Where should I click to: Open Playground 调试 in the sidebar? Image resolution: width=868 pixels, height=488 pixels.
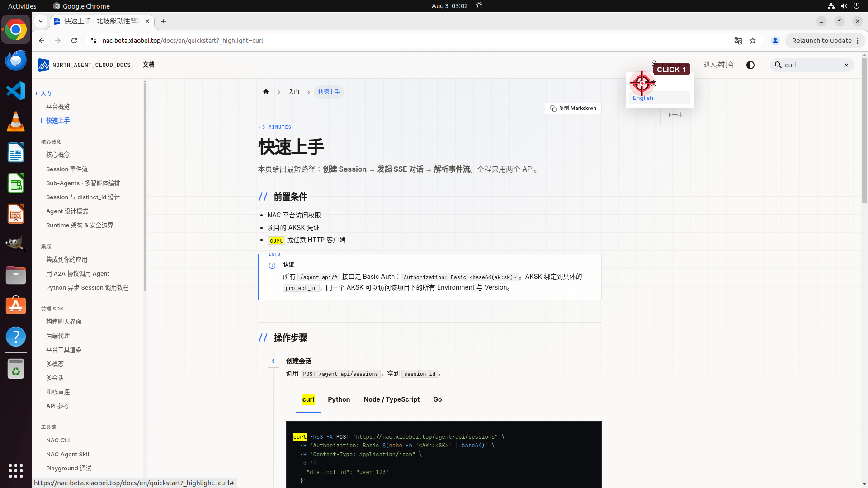pyautogui.click(x=69, y=469)
